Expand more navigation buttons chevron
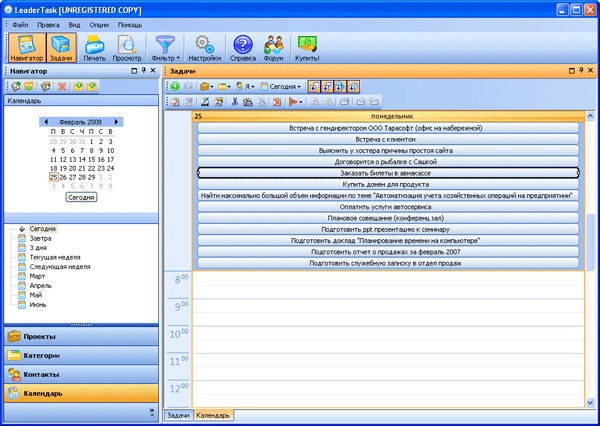The width and height of the screenshot is (600, 426). click(x=152, y=412)
